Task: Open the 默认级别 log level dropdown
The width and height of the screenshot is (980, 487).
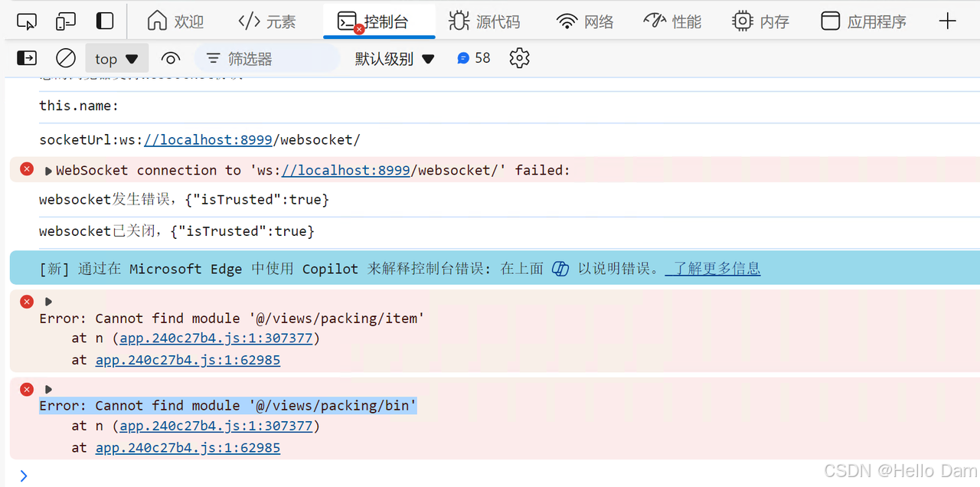Action: click(x=394, y=58)
